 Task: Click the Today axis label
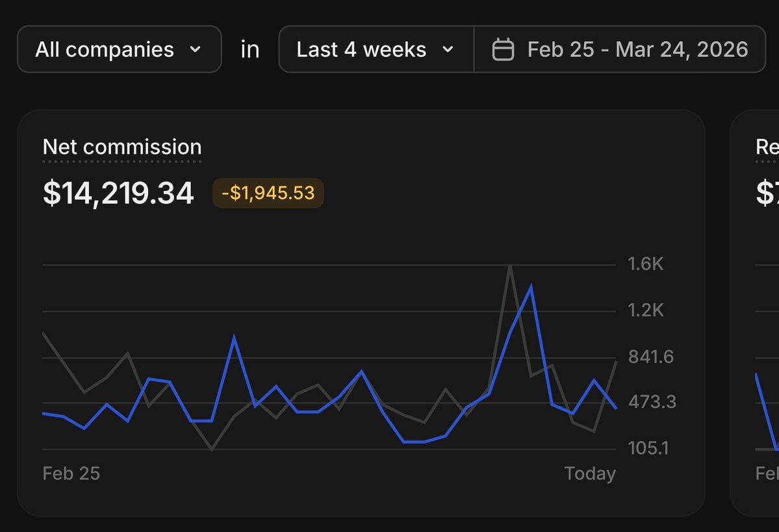[590, 473]
